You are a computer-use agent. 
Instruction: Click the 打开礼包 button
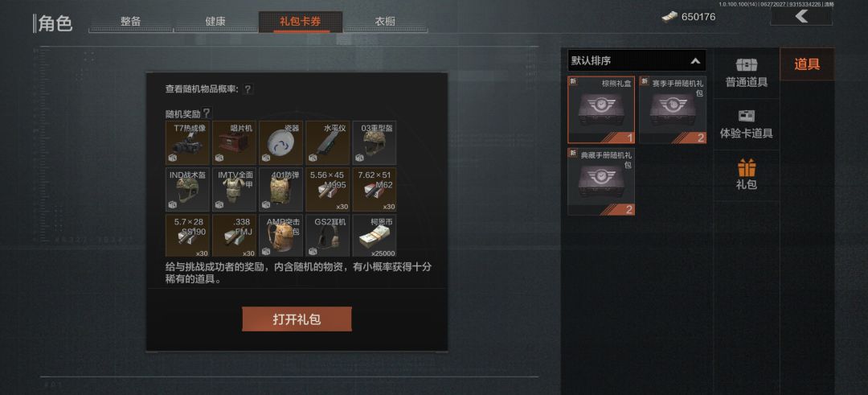click(297, 319)
